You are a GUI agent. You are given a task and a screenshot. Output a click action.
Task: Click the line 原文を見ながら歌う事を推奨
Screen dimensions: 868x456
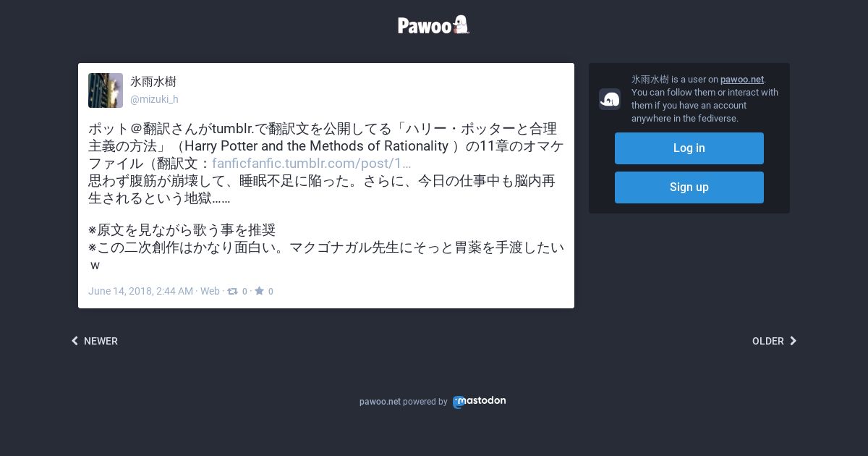click(182, 230)
